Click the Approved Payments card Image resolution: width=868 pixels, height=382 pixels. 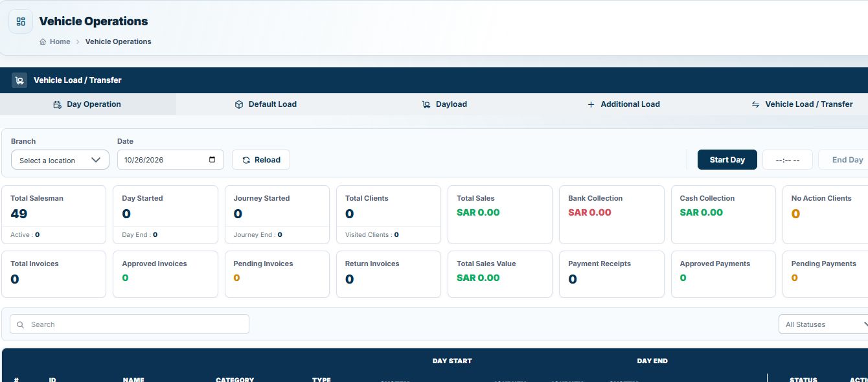point(724,275)
